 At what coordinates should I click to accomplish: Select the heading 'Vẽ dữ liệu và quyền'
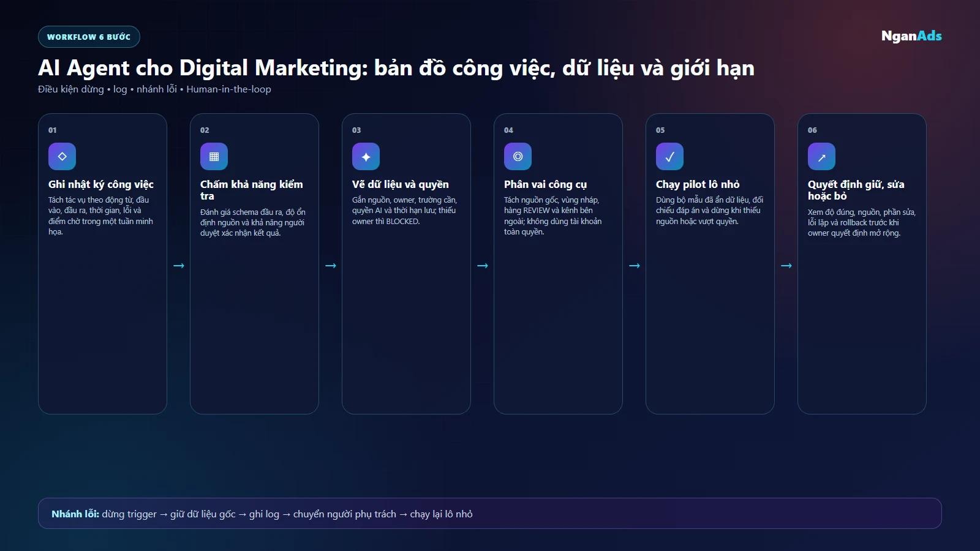pyautogui.click(x=401, y=184)
